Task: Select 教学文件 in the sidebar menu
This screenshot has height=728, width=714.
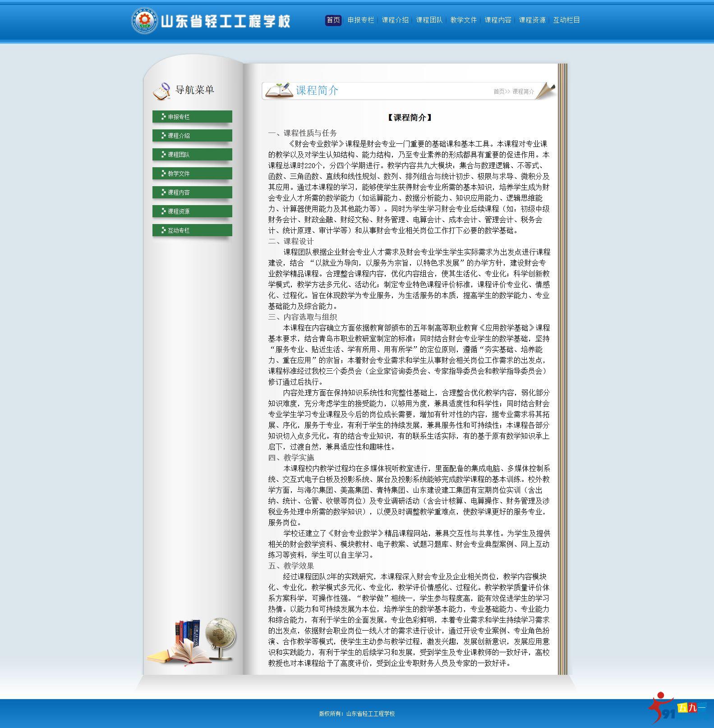Action: point(192,174)
